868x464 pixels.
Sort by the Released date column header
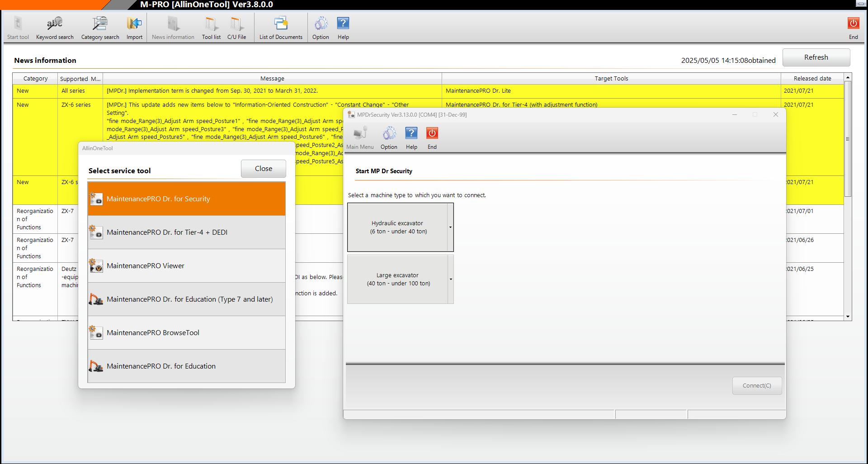tap(812, 78)
